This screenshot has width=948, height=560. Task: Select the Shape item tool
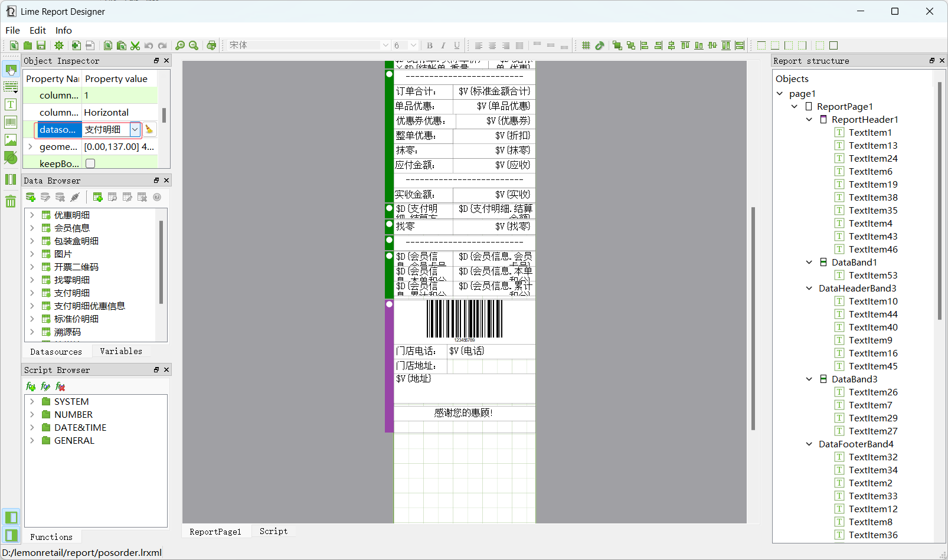pyautogui.click(x=11, y=158)
